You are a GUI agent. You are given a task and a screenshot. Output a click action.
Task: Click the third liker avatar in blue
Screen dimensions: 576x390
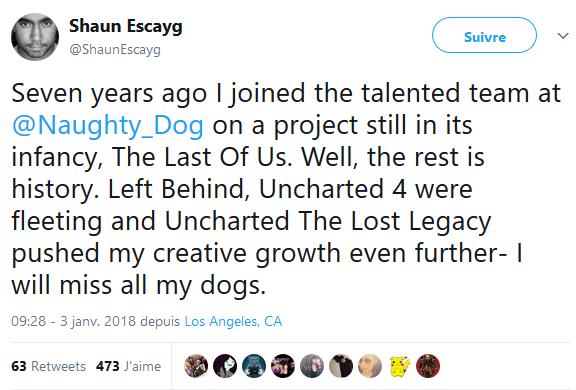click(254, 366)
